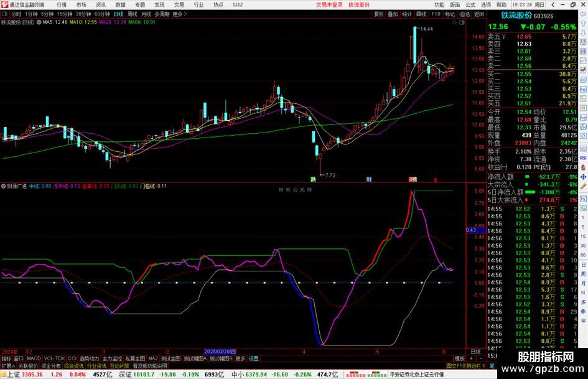Click the 日线 label under chart axis
Viewport: 588px width, 379px height.
tap(476, 352)
